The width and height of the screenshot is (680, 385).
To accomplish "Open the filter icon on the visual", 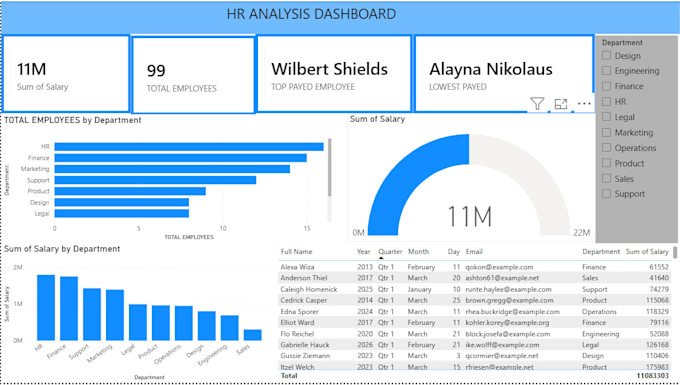I will pos(537,104).
